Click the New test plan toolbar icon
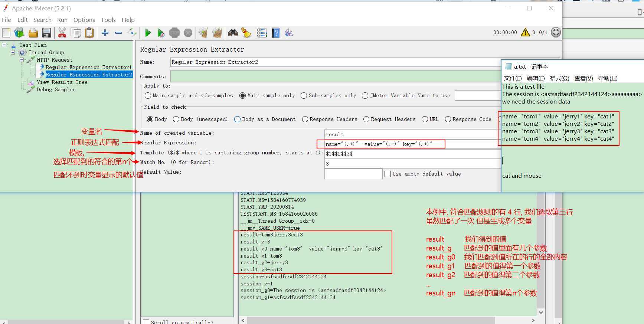 click(6, 33)
